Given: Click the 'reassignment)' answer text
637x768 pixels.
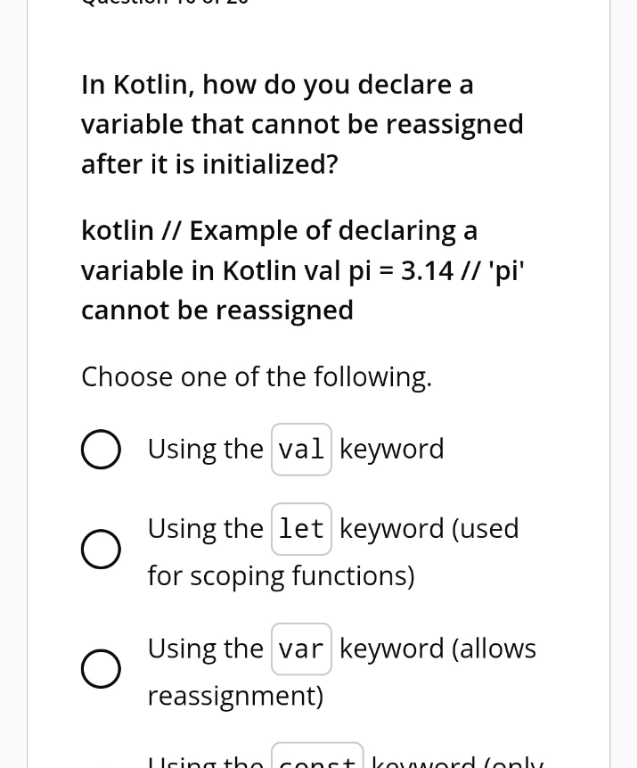Looking at the screenshot, I should coord(236,696).
